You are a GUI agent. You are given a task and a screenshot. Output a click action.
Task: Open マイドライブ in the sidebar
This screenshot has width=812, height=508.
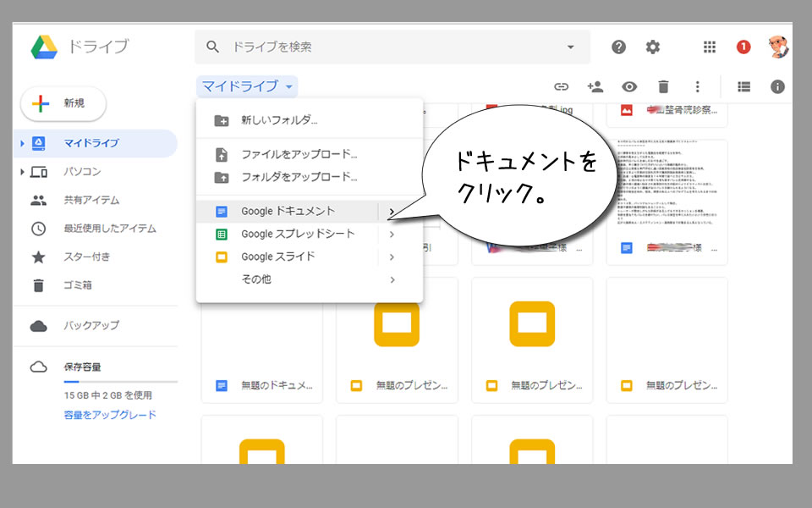(x=96, y=143)
